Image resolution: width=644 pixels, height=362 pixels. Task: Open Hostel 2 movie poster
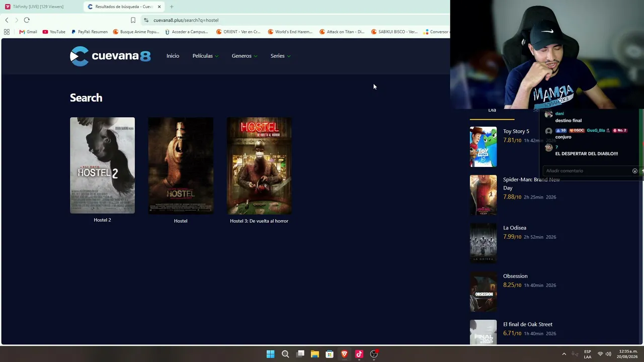click(102, 165)
